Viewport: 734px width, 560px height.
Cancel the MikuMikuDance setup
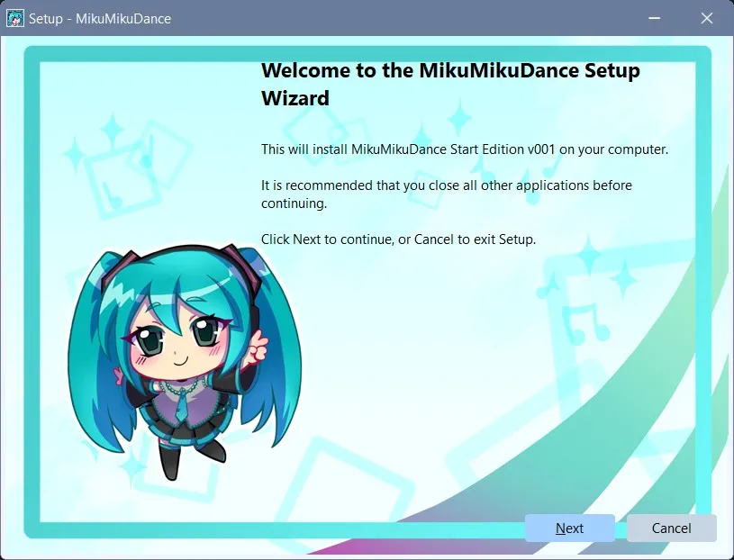coord(671,528)
